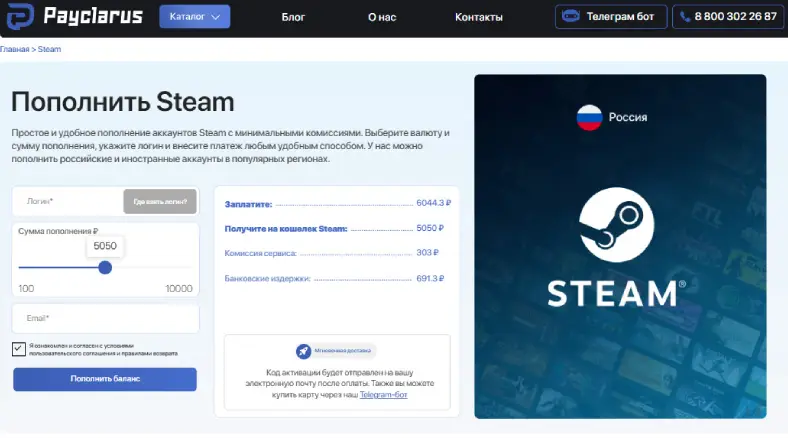Click the 5050 amount value box
The width and height of the screenshot is (788, 444).
pos(105,245)
